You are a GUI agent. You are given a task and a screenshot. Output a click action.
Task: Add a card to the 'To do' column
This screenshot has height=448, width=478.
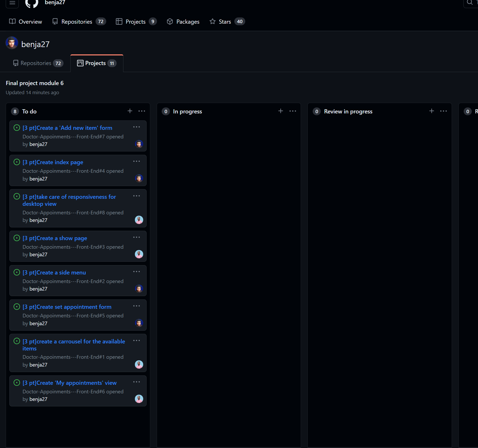130,111
